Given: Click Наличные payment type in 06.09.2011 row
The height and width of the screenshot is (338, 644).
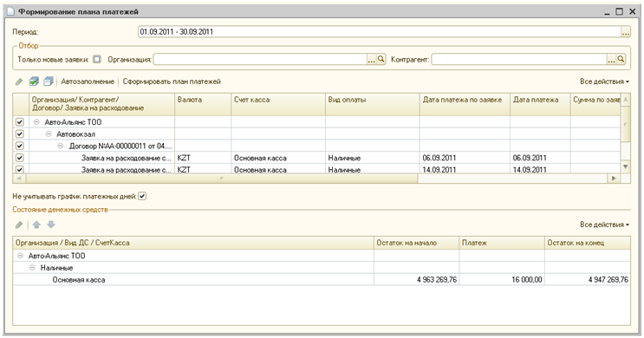Looking at the screenshot, I should coord(373,158).
